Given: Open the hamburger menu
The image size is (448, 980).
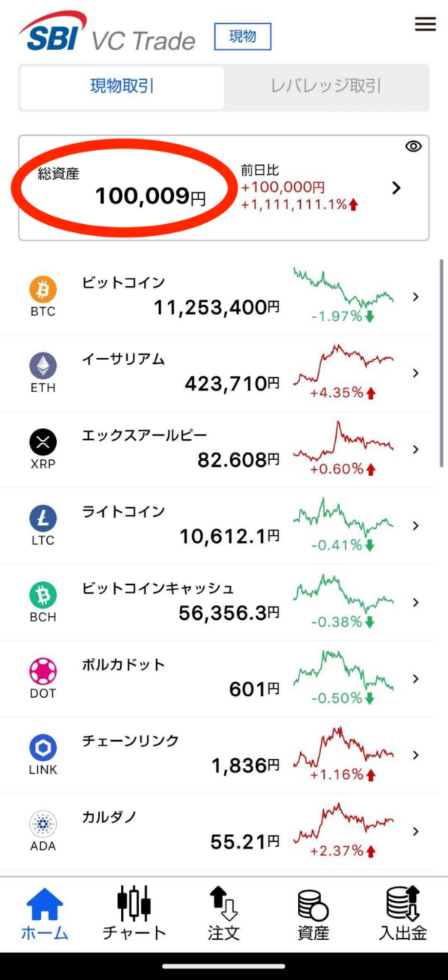Looking at the screenshot, I should click(x=425, y=24).
